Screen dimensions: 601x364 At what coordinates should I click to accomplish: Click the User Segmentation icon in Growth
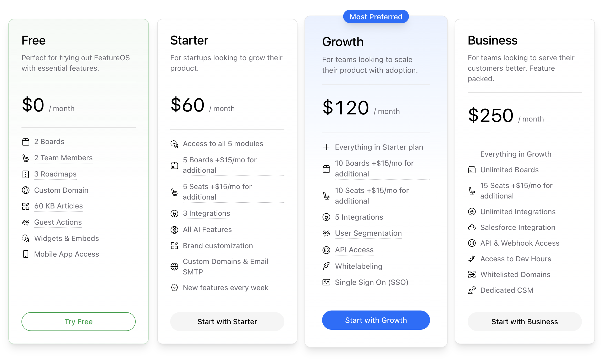326,233
